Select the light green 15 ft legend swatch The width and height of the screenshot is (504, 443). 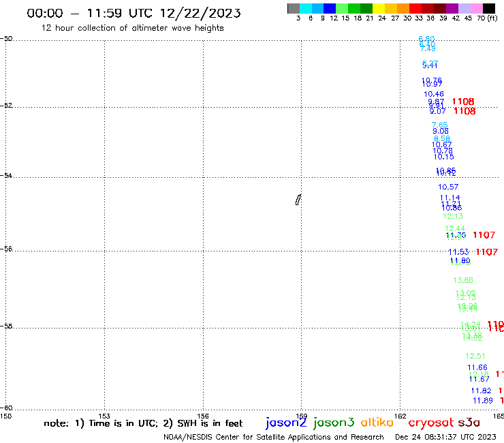pyautogui.click(x=342, y=8)
